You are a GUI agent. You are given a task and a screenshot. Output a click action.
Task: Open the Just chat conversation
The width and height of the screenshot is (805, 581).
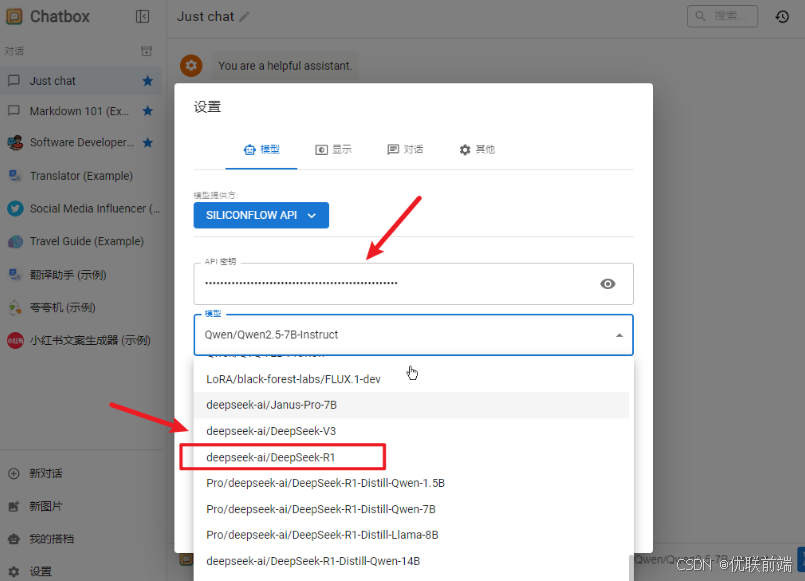(81, 81)
